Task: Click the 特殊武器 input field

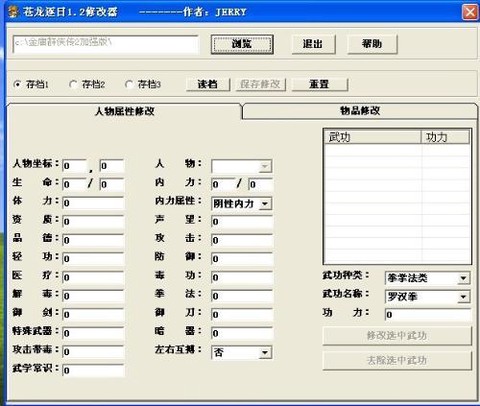Action: [93, 333]
